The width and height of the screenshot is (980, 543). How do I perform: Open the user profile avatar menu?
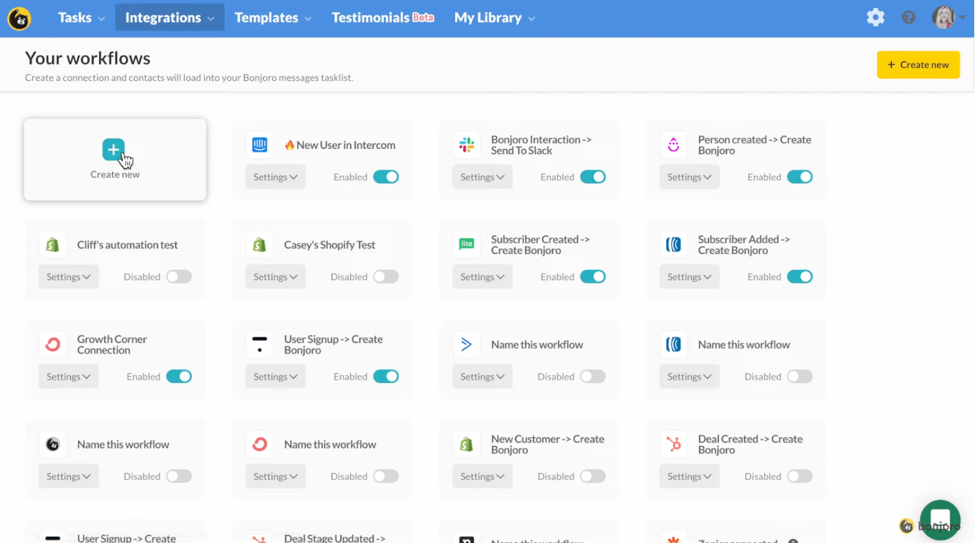pos(944,18)
